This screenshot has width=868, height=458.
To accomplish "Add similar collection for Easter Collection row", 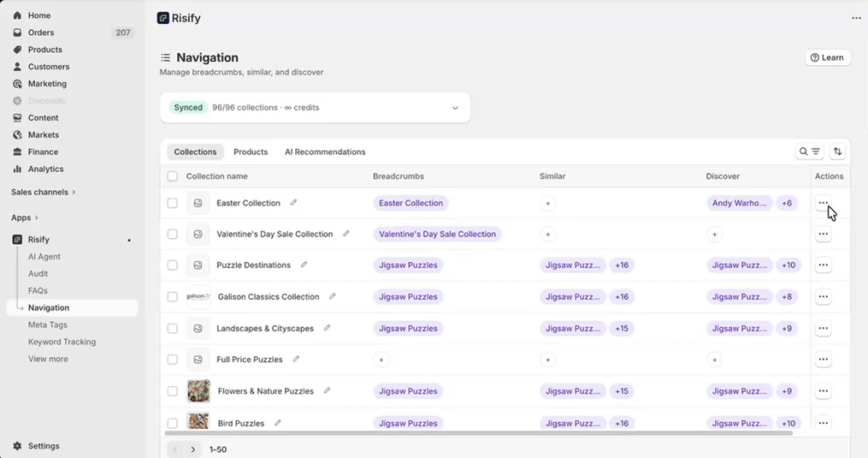I will click(548, 204).
